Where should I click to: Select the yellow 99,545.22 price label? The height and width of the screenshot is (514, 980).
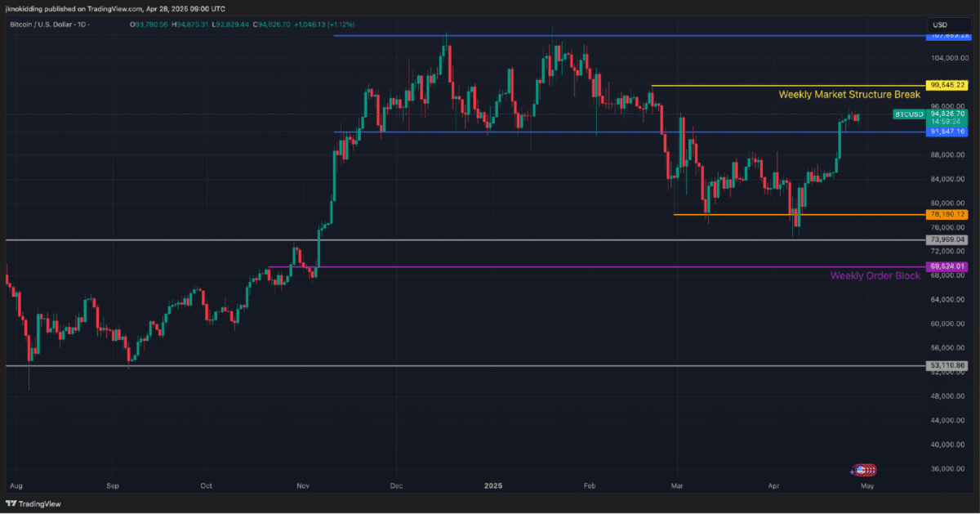click(947, 85)
